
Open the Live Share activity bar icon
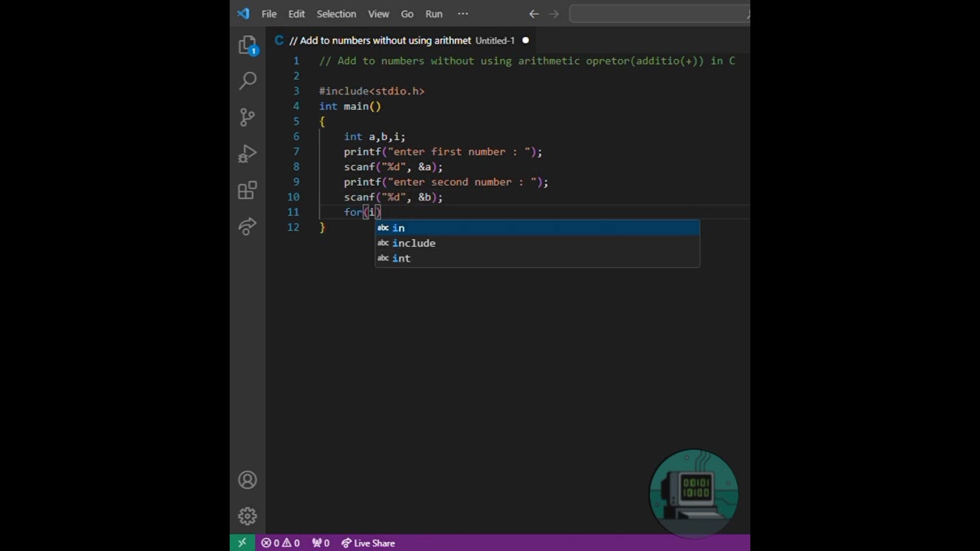point(247,227)
